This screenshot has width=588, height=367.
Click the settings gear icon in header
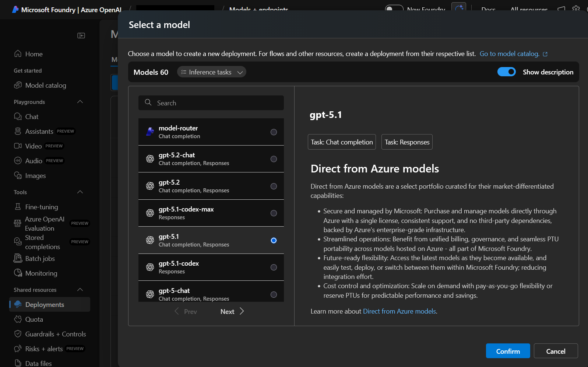tap(576, 9)
